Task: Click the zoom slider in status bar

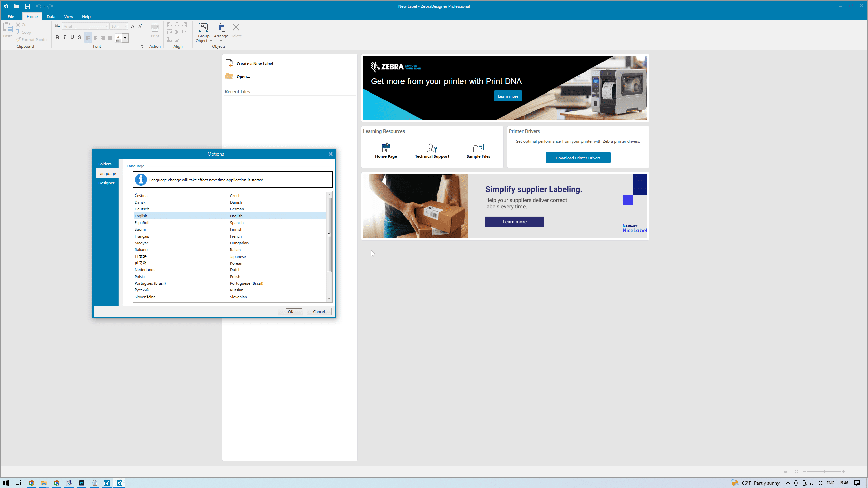Action: [824, 472]
